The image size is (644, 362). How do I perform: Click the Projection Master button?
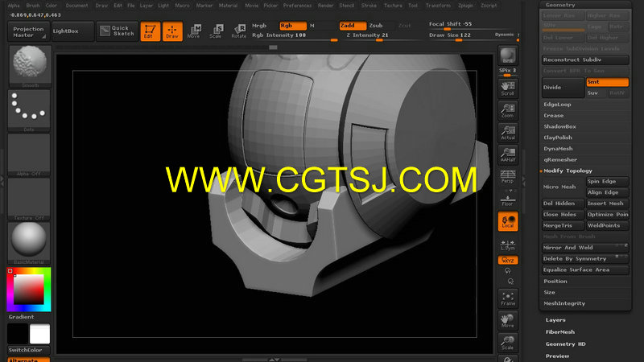[28, 32]
